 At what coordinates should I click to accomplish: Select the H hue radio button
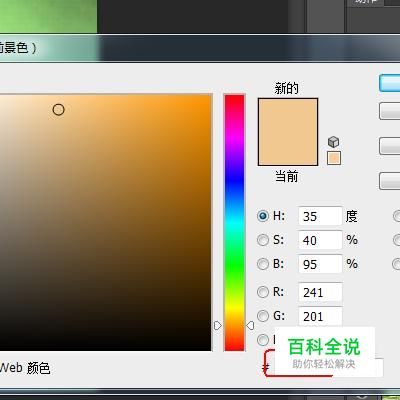263,216
